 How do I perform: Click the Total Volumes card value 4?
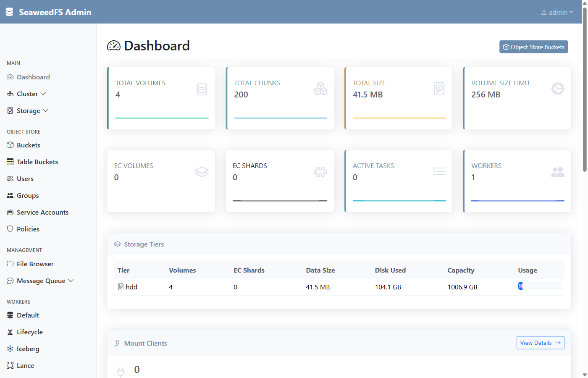118,95
